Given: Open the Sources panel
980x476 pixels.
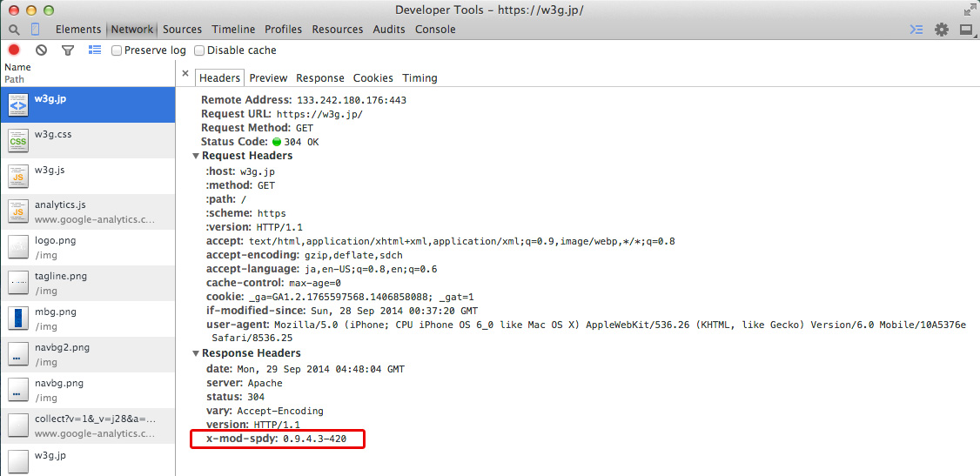Looking at the screenshot, I should tap(183, 30).
